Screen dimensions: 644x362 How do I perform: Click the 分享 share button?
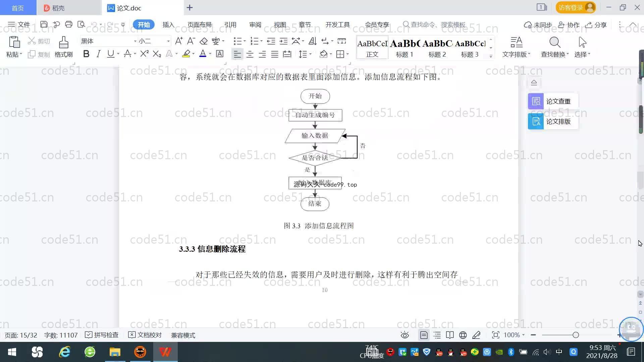(596, 25)
